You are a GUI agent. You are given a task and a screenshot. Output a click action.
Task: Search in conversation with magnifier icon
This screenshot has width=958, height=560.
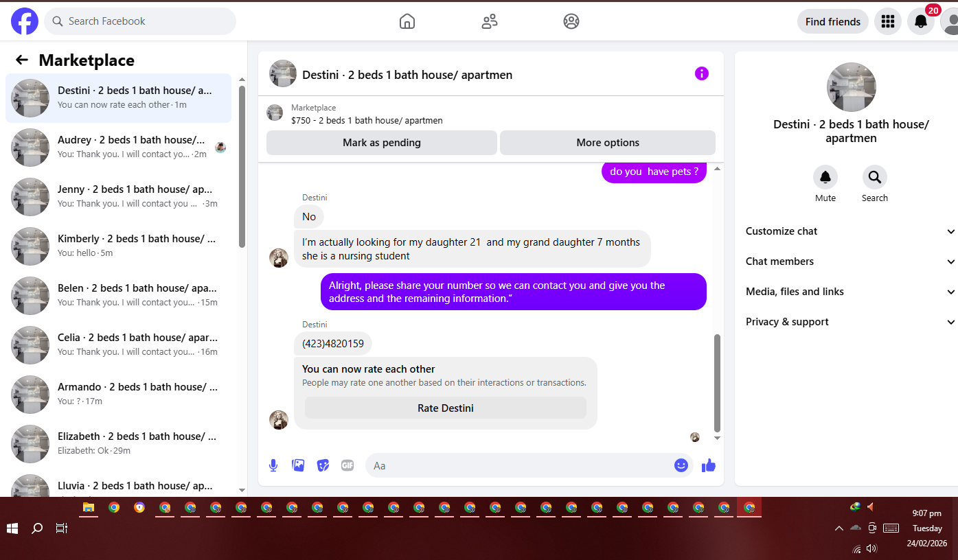click(x=875, y=177)
